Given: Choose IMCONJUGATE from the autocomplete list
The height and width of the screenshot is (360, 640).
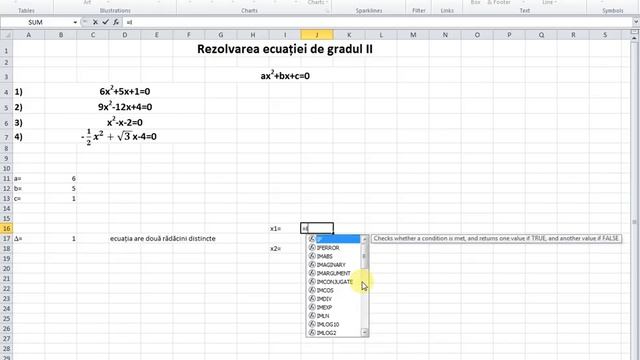Looking at the screenshot, I should (x=334, y=282).
